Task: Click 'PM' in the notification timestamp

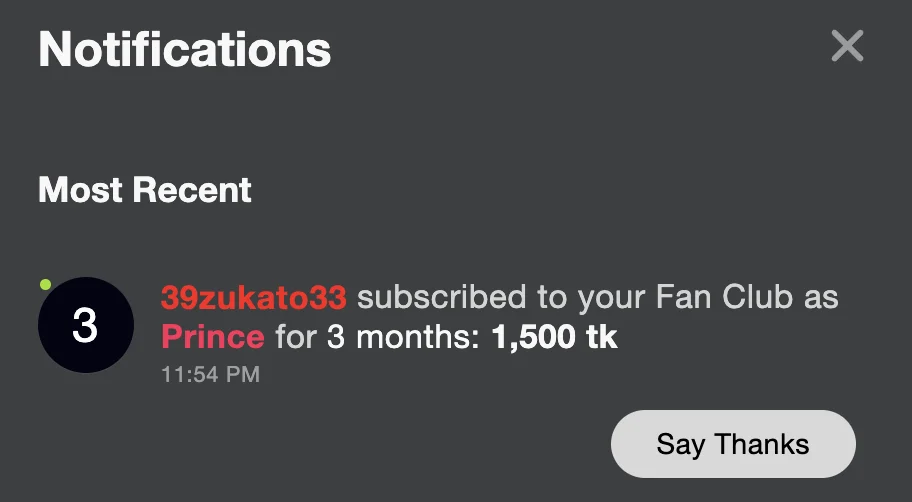Action: 243,375
